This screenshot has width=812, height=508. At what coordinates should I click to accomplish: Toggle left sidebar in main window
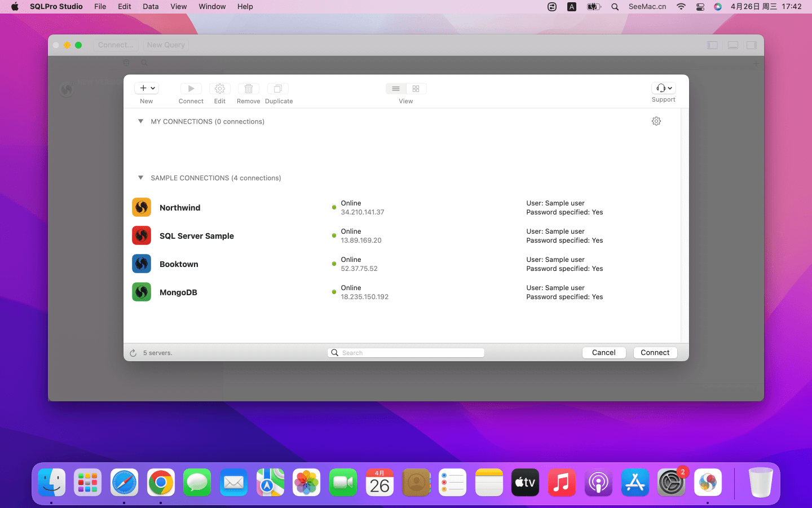click(713, 45)
